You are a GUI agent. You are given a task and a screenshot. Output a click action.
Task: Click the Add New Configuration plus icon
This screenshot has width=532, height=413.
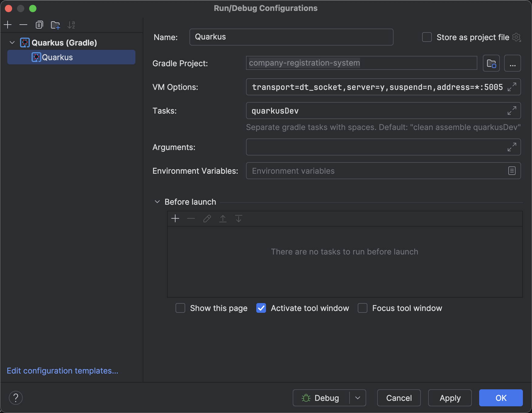(8, 25)
